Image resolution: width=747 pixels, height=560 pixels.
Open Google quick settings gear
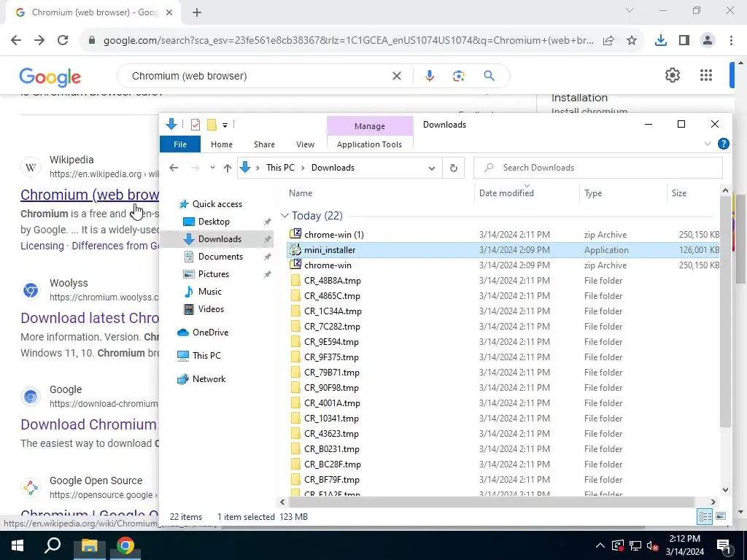(672, 75)
